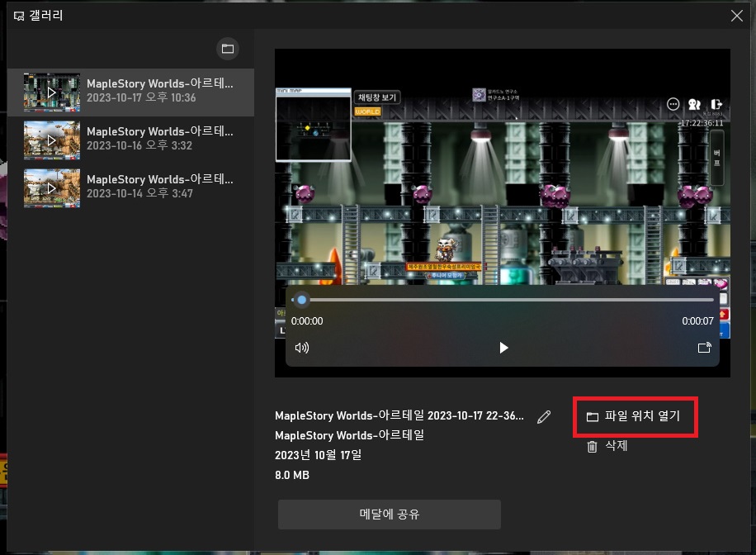Select the clip dated 2023-10-14 오후 3:47
This screenshot has width=756, height=555.
(x=130, y=187)
